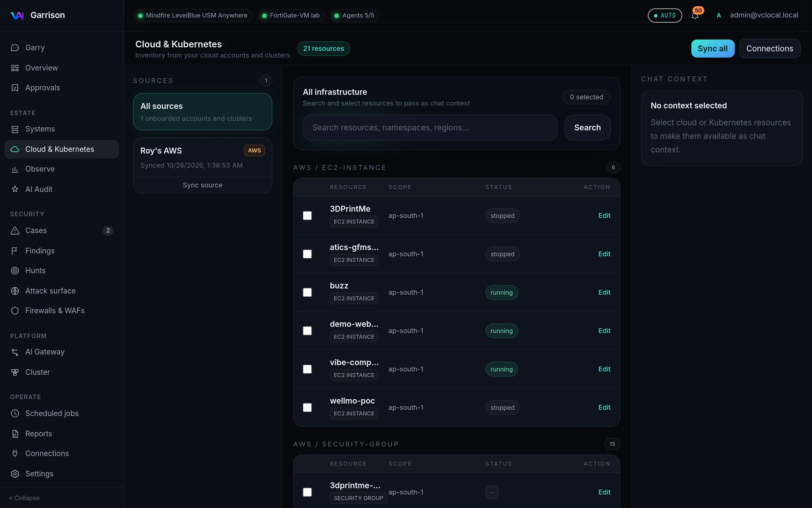This screenshot has height=508, width=812.
Task: Click the Firewalls & WAFs shield icon
Action: coord(15,311)
